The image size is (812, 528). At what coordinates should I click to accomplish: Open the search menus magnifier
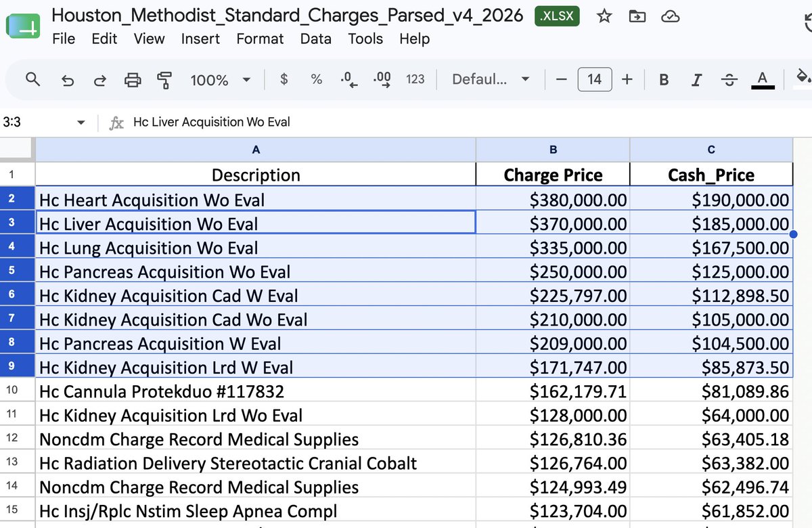(x=32, y=79)
